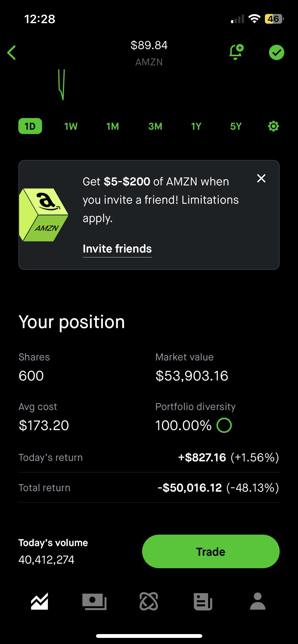Open chart settings gear

click(x=273, y=126)
